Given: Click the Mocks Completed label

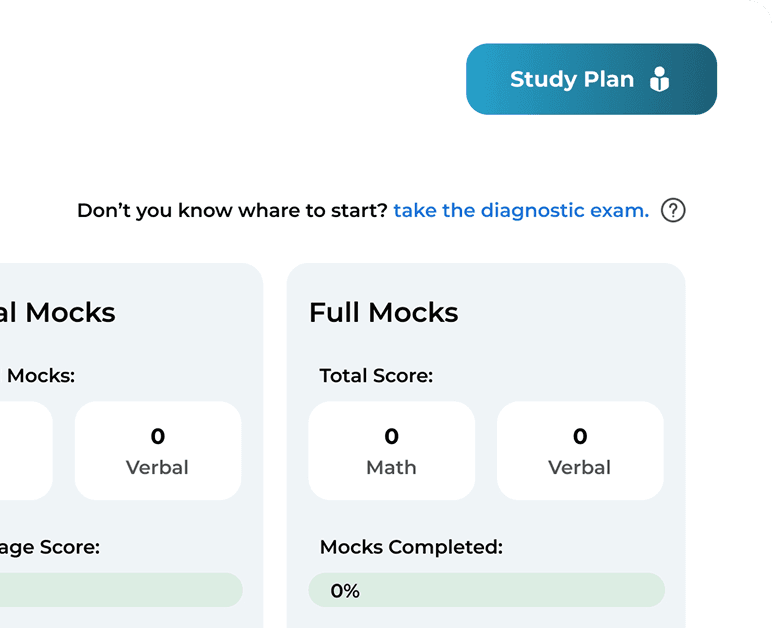Looking at the screenshot, I should coord(411,547).
